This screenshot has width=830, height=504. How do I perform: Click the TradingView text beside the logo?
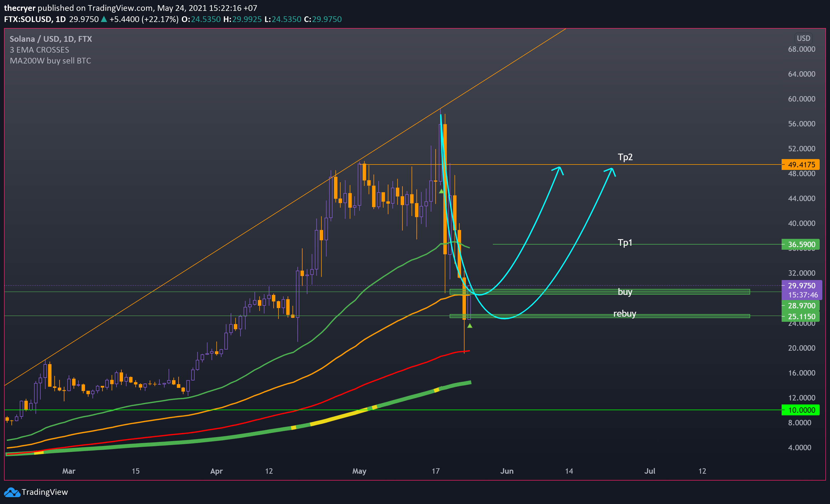click(45, 492)
